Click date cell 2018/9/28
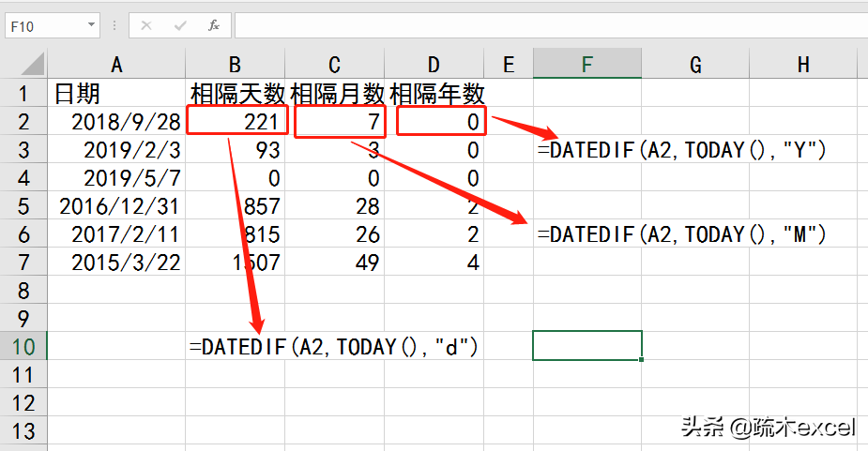The width and height of the screenshot is (868, 451). 116,121
